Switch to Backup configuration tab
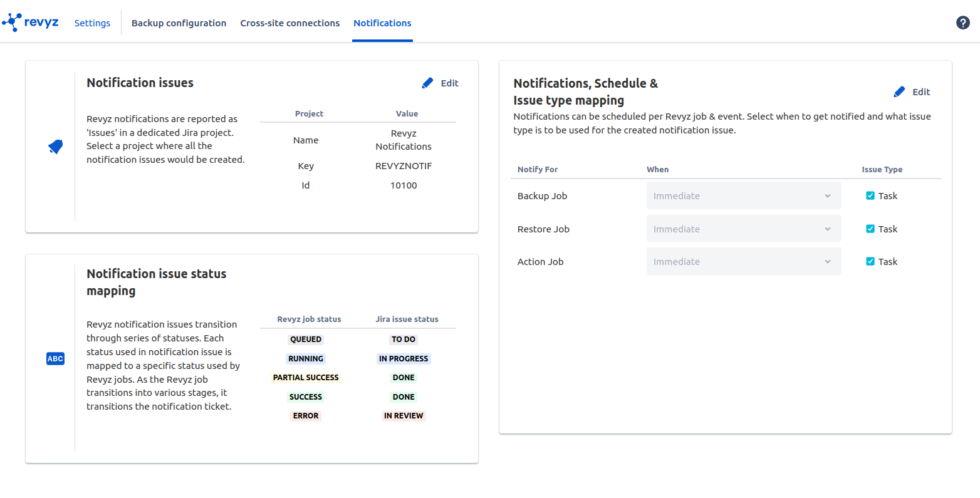 [x=179, y=23]
